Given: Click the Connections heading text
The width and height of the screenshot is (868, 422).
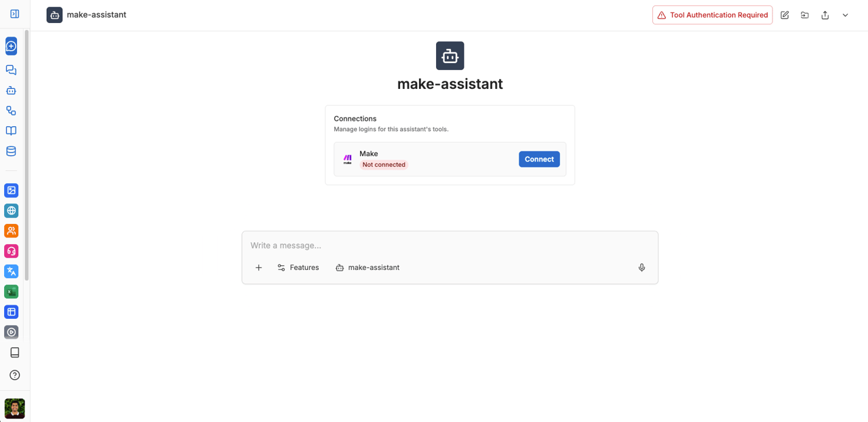Looking at the screenshot, I should [355, 119].
